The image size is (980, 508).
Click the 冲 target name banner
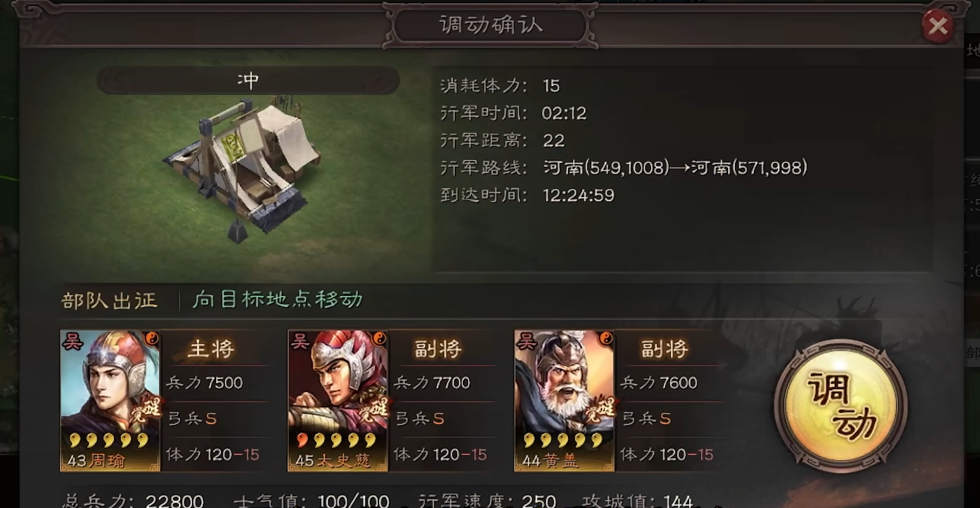pyautogui.click(x=248, y=81)
